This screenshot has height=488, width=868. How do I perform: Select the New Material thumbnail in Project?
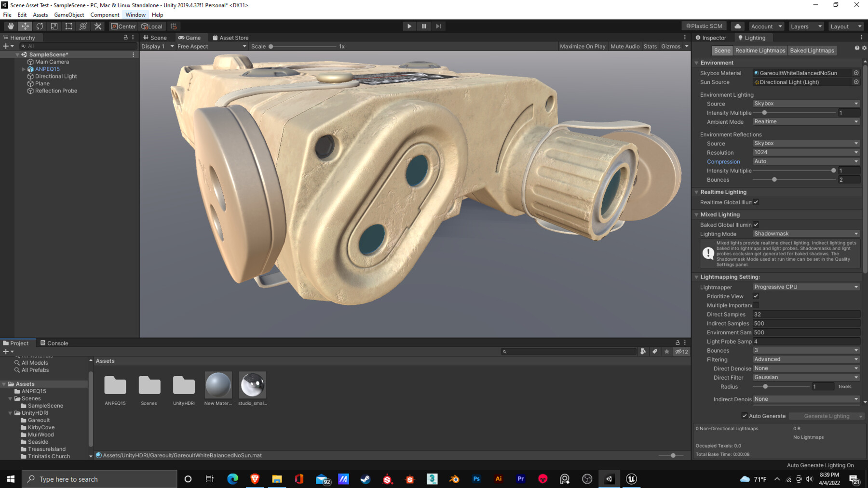click(x=218, y=385)
